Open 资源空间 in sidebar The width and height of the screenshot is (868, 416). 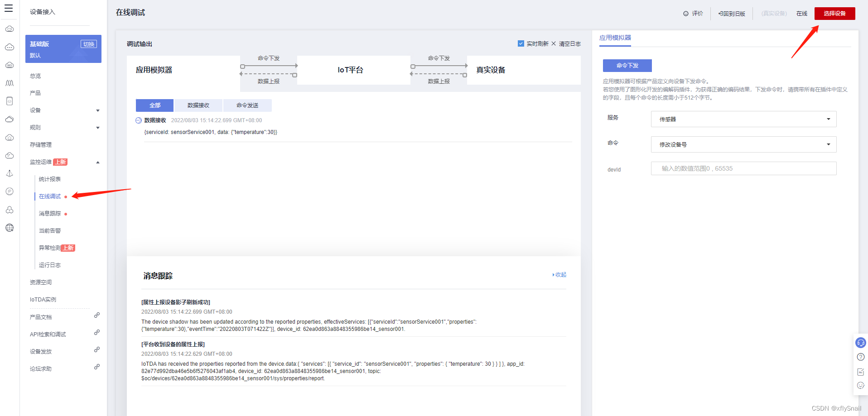coord(41,282)
